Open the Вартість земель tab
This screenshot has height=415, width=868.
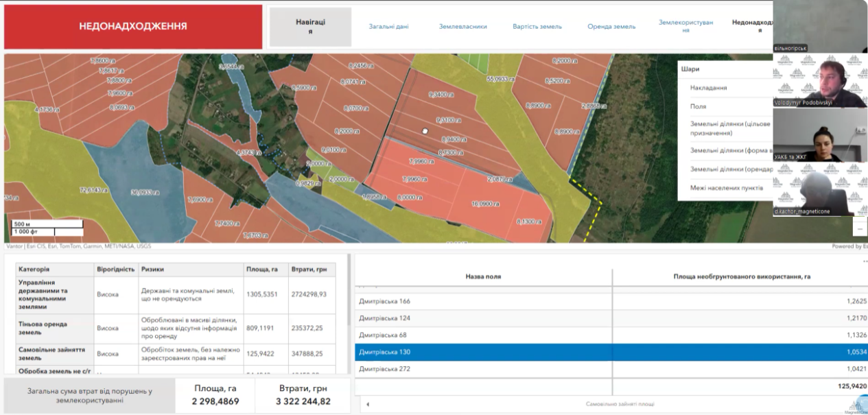[x=537, y=27]
